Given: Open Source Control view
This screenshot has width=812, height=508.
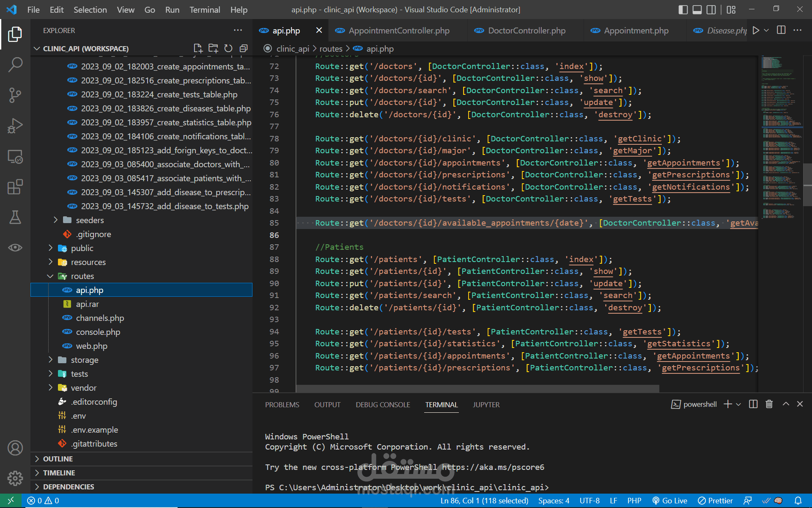Looking at the screenshot, I should click(15, 95).
